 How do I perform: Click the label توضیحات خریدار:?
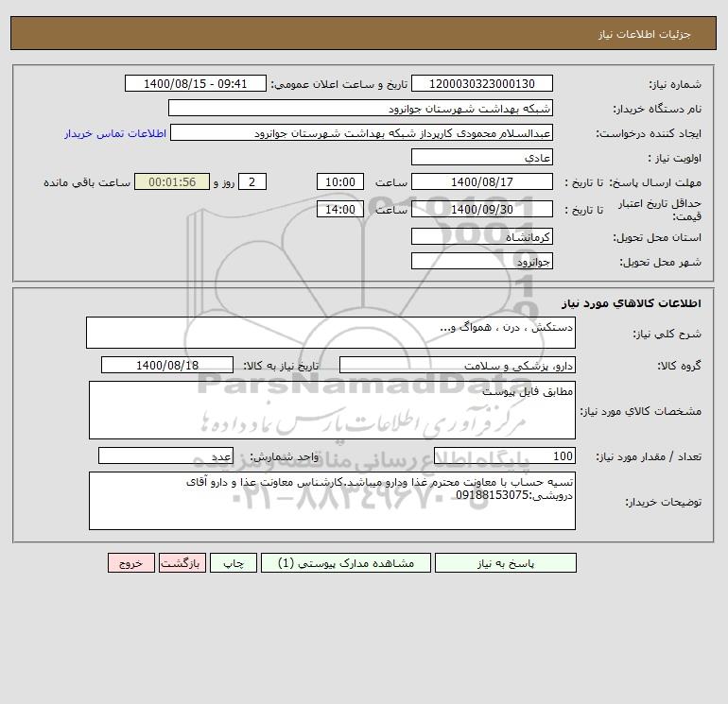tap(663, 502)
